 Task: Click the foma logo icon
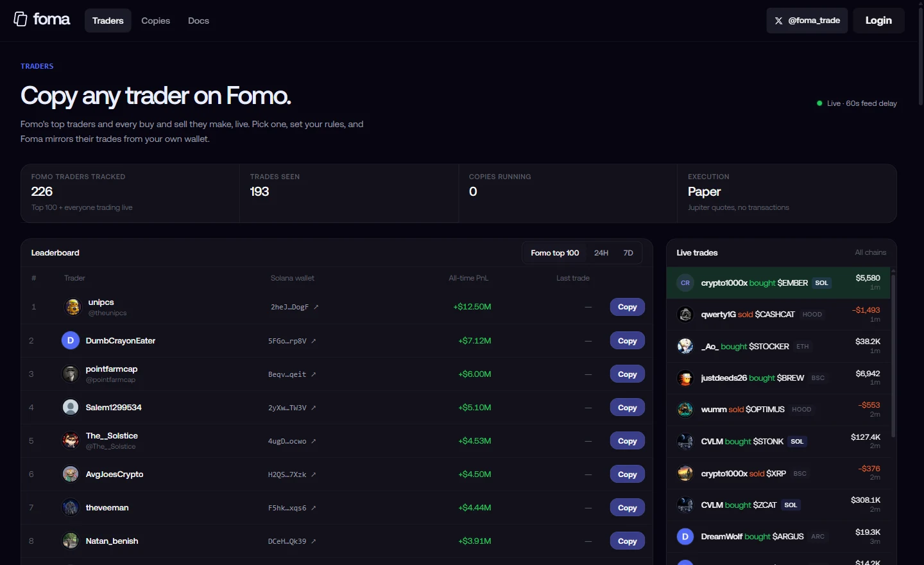[21, 19]
